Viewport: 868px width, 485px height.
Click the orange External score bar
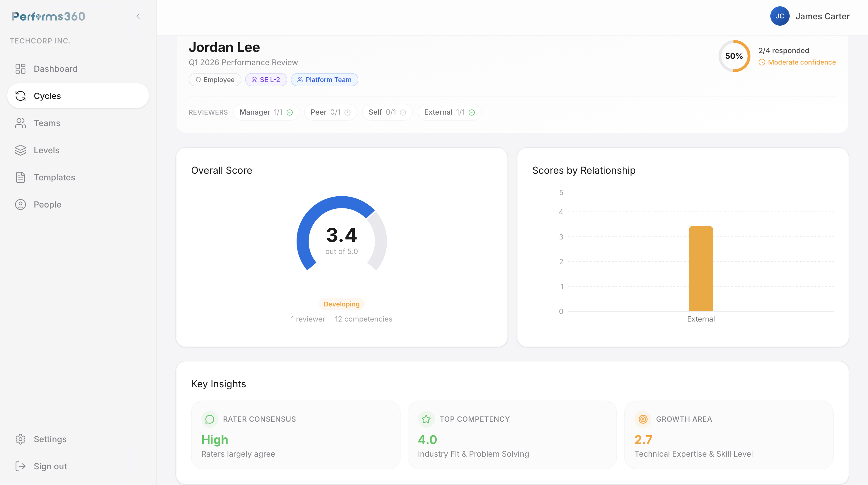[700, 268]
